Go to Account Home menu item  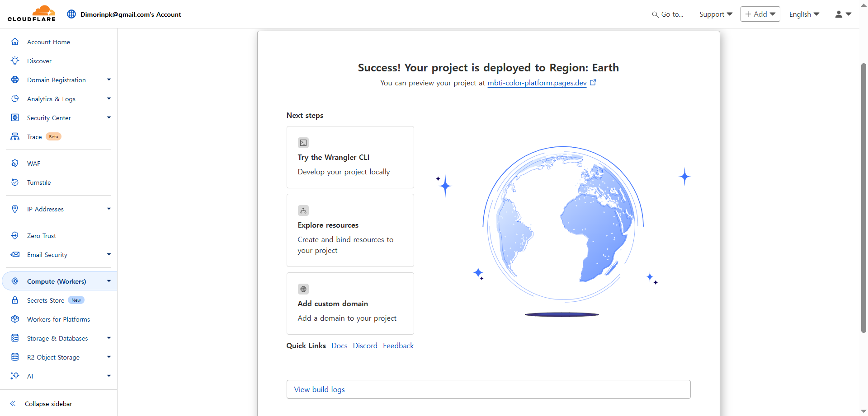pos(48,42)
